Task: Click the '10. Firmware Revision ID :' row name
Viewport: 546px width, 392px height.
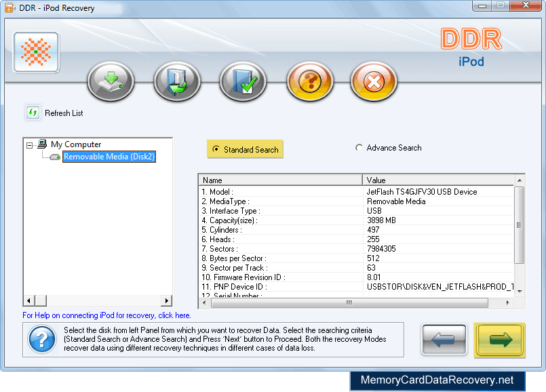Action: [243, 277]
